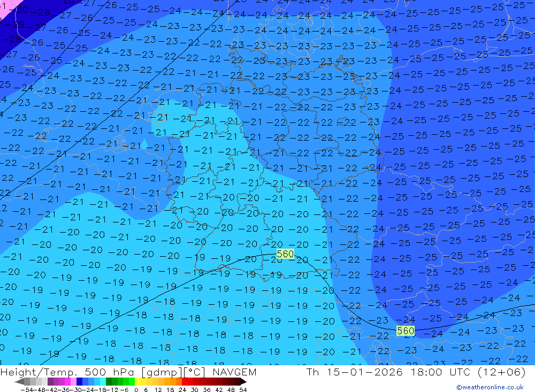Pick the dark green swatch above -12
Viewport: 535px width, 392px height.
pyautogui.click(x=109, y=381)
